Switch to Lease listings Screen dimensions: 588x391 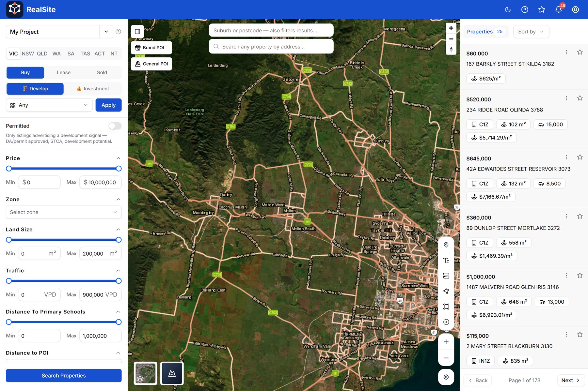coord(64,72)
